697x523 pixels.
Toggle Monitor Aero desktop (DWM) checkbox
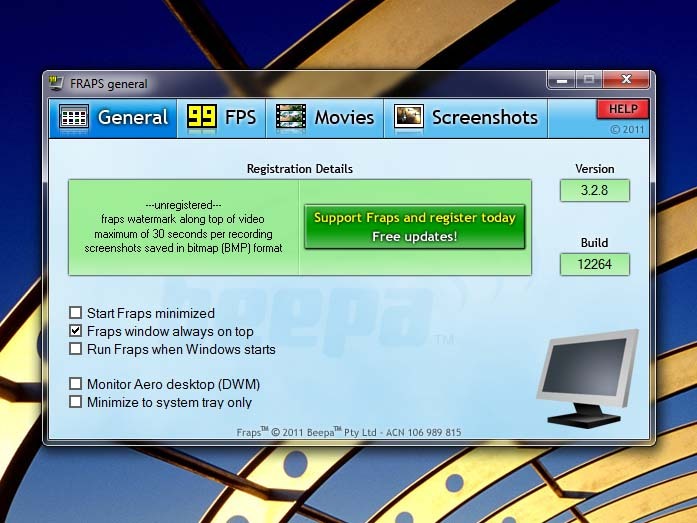[x=76, y=383]
